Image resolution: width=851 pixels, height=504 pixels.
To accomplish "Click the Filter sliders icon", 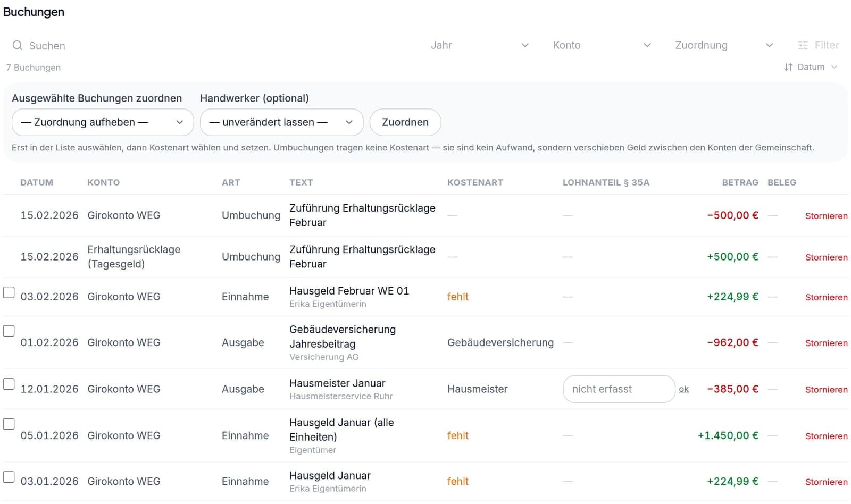I will 803,46.
